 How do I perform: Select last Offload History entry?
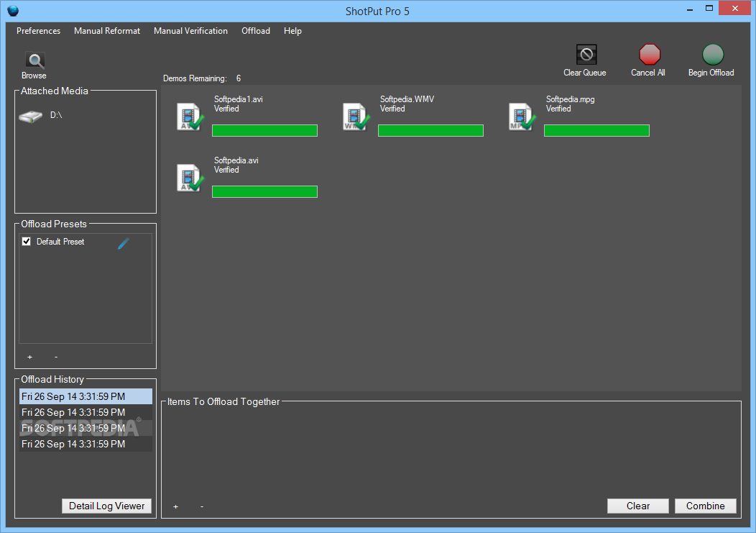[86, 445]
